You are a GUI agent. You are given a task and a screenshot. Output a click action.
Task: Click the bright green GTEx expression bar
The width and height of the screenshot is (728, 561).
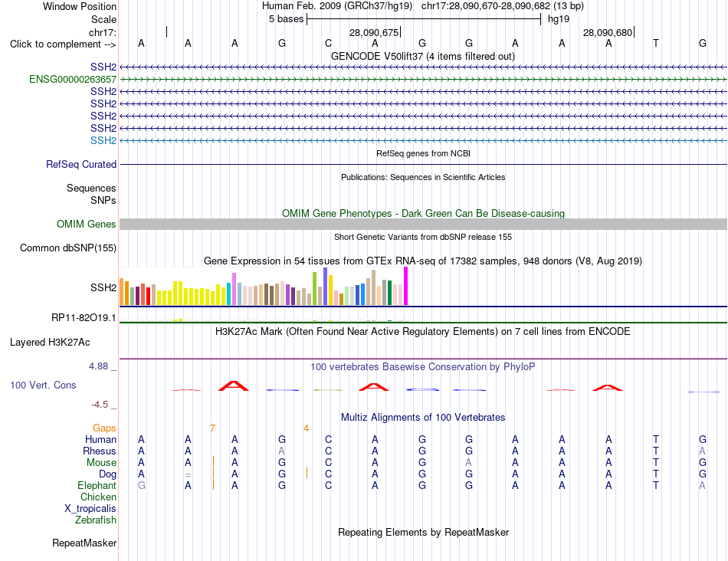(315, 288)
